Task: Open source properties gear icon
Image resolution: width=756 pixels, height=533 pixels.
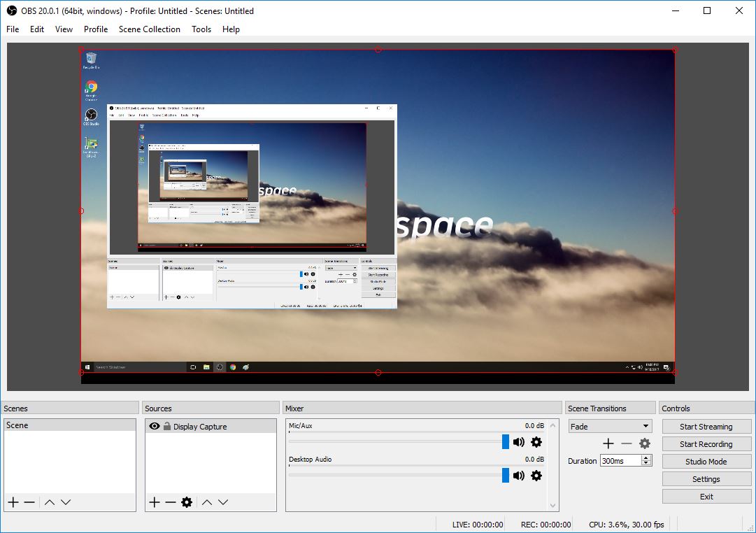Action: pos(187,502)
